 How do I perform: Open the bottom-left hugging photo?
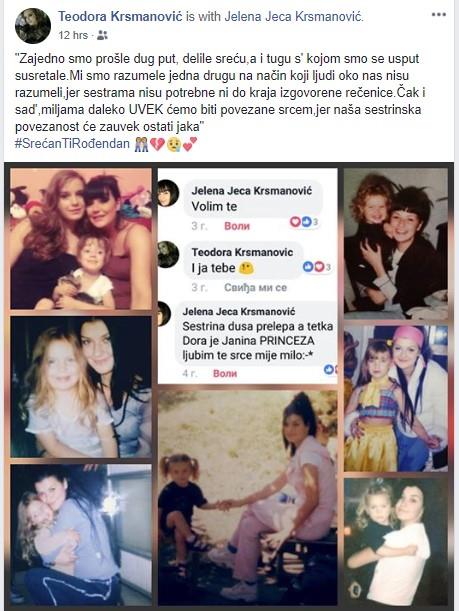pyautogui.click(x=81, y=535)
